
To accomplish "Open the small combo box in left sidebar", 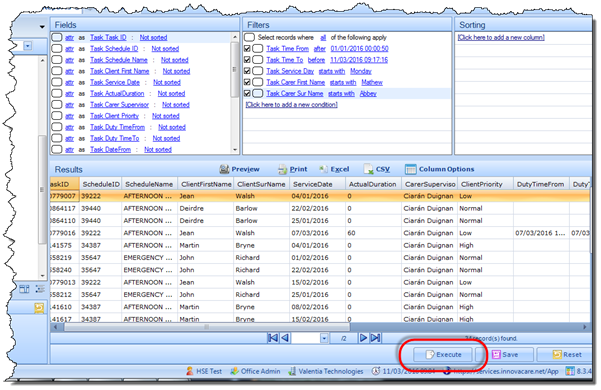I will click(28, 46).
